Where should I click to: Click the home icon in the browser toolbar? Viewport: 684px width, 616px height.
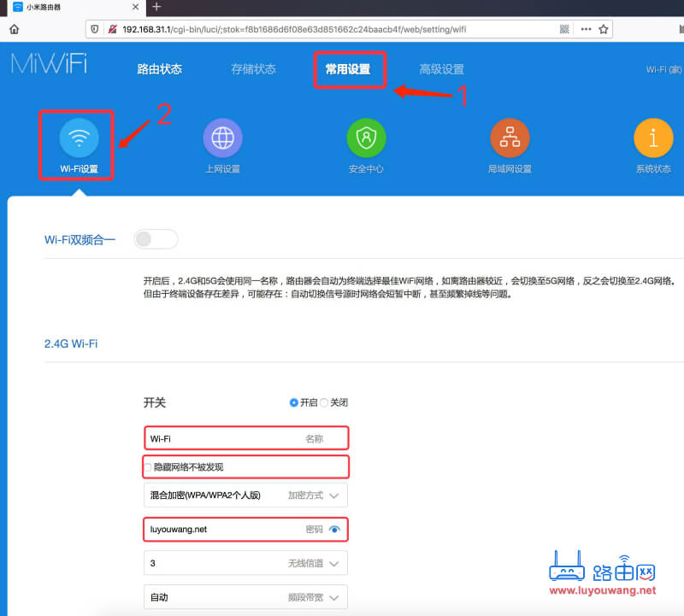(12, 28)
